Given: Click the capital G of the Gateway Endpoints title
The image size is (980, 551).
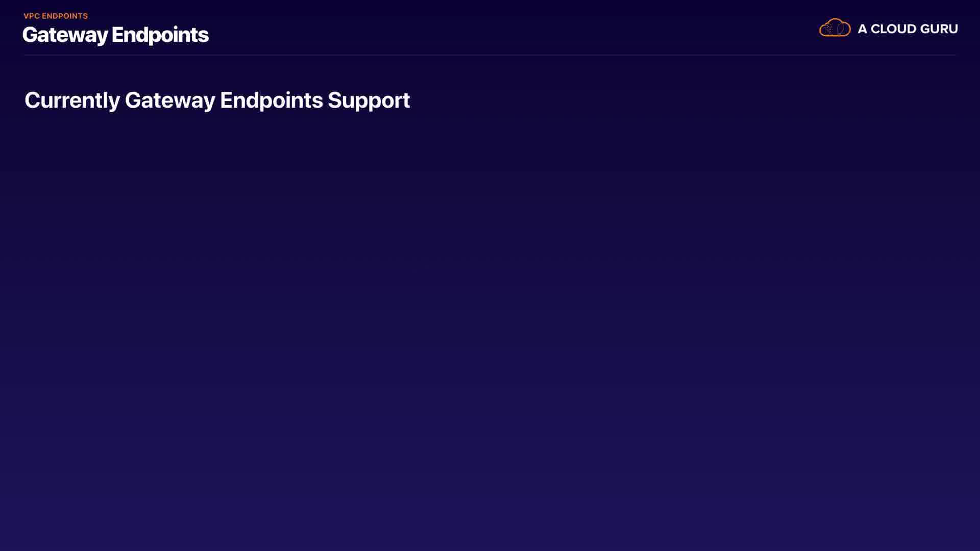Looking at the screenshot, I should [x=31, y=35].
